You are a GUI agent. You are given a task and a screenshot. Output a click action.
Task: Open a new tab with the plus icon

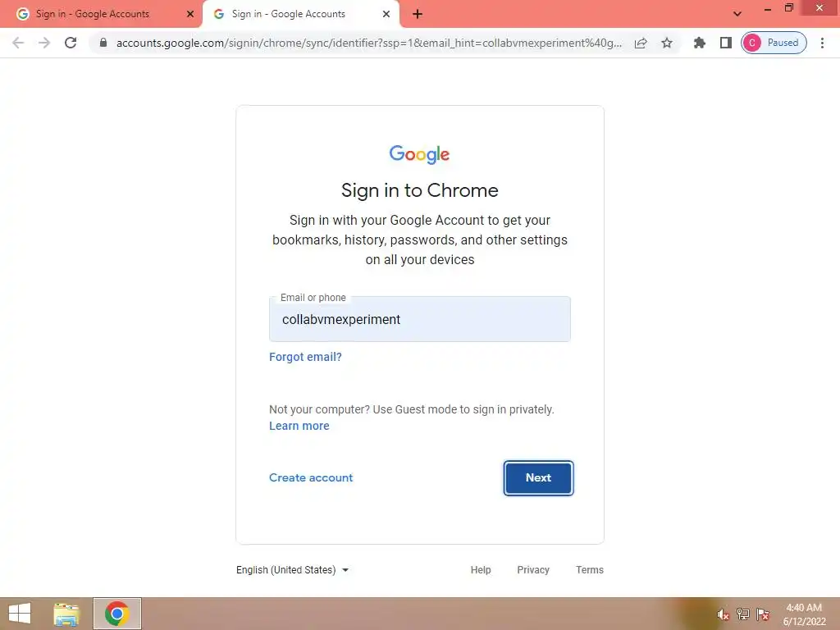[x=418, y=15]
